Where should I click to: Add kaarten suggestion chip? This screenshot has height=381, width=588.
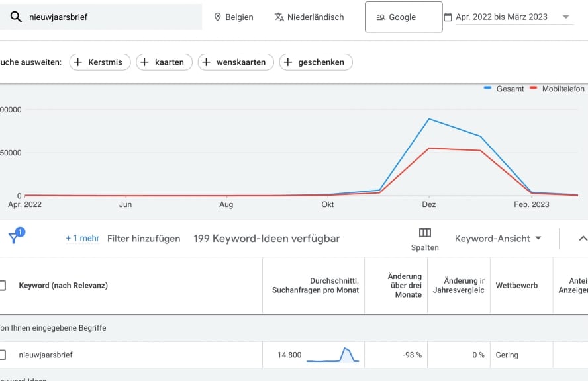(164, 62)
